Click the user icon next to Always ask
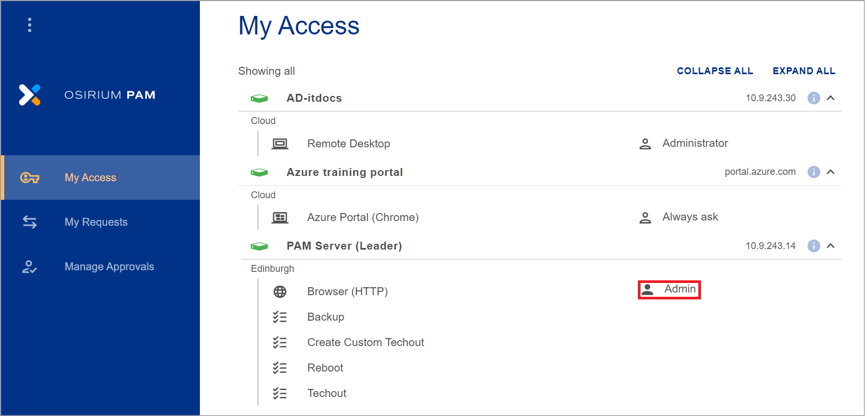 [645, 217]
